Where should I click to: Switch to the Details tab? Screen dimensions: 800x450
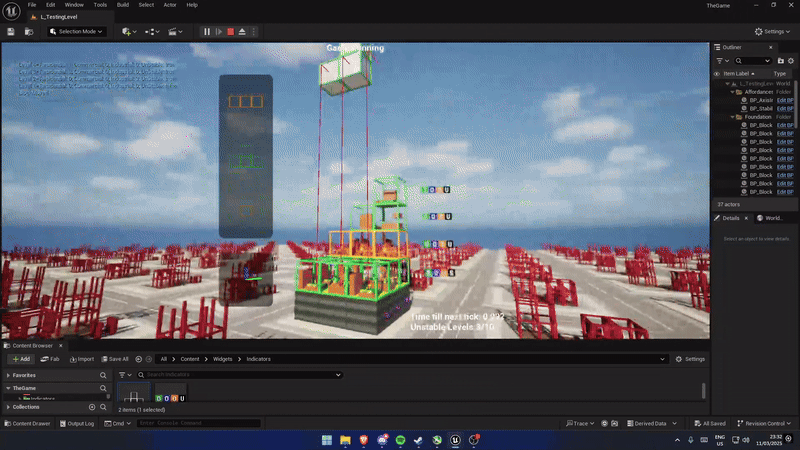(731, 218)
